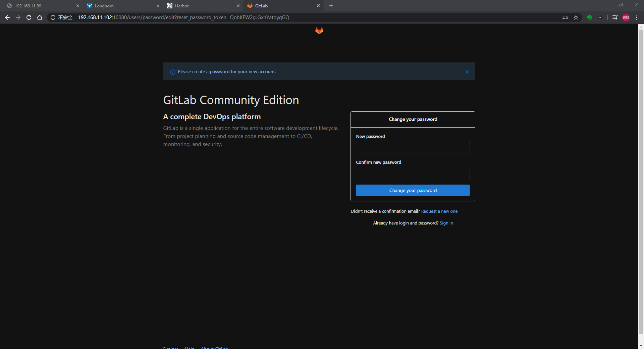Viewport: 644px width, 349px height.
Task: Close the 192.168.11.99 tab
Action: [x=78, y=6]
